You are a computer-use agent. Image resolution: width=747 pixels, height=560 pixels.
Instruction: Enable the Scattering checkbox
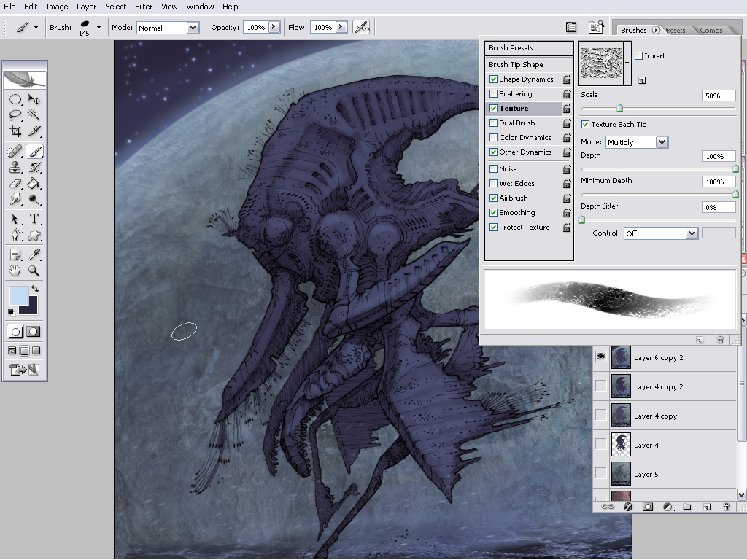click(494, 94)
